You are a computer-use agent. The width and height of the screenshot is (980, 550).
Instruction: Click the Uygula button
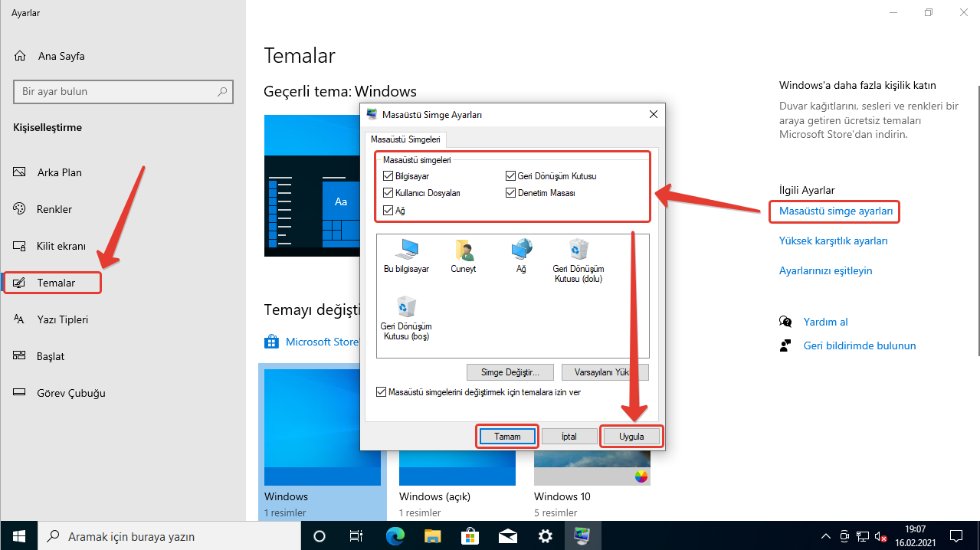click(631, 437)
